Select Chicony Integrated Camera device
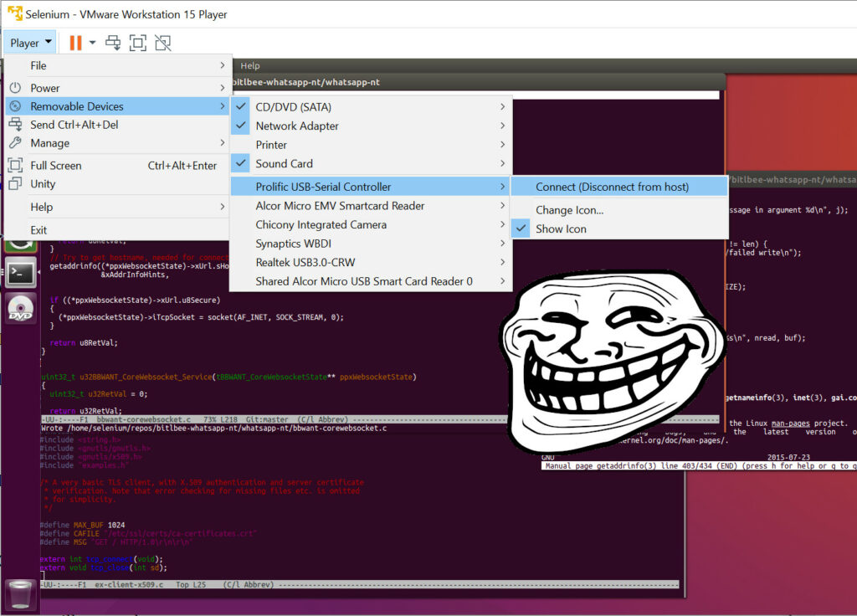Screen dimensions: 857x616 pyautogui.click(x=371, y=224)
